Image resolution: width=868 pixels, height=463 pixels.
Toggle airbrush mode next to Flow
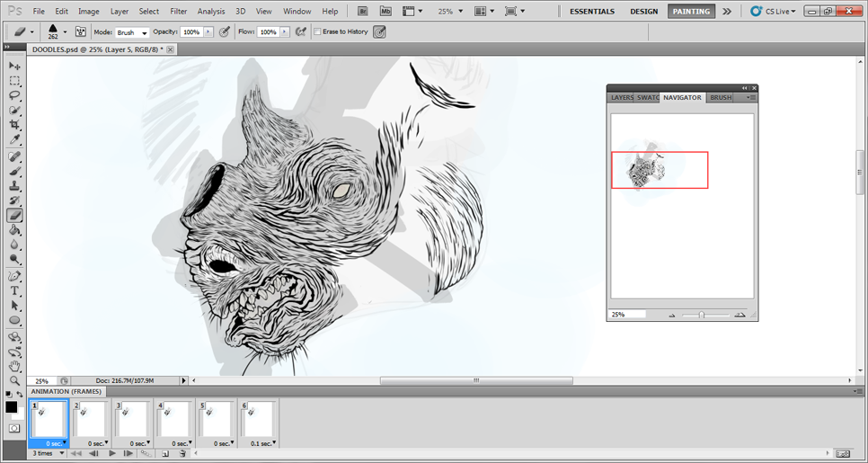[301, 32]
